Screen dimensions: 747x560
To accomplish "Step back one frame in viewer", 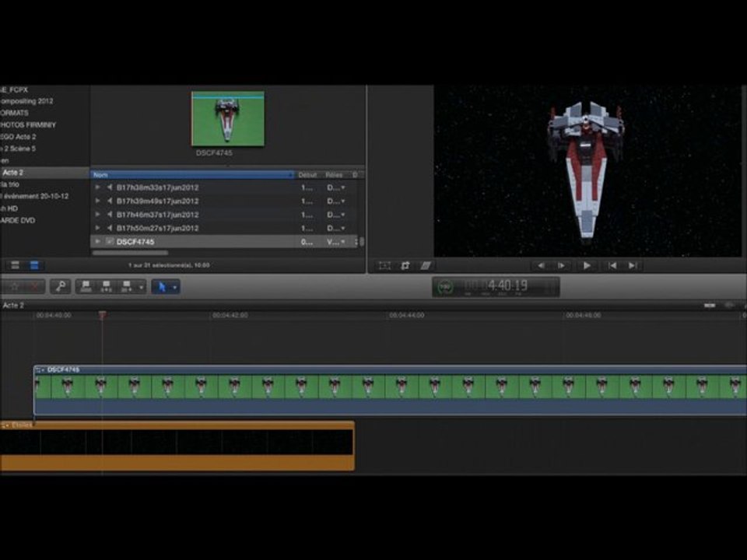I will (541, 266).
